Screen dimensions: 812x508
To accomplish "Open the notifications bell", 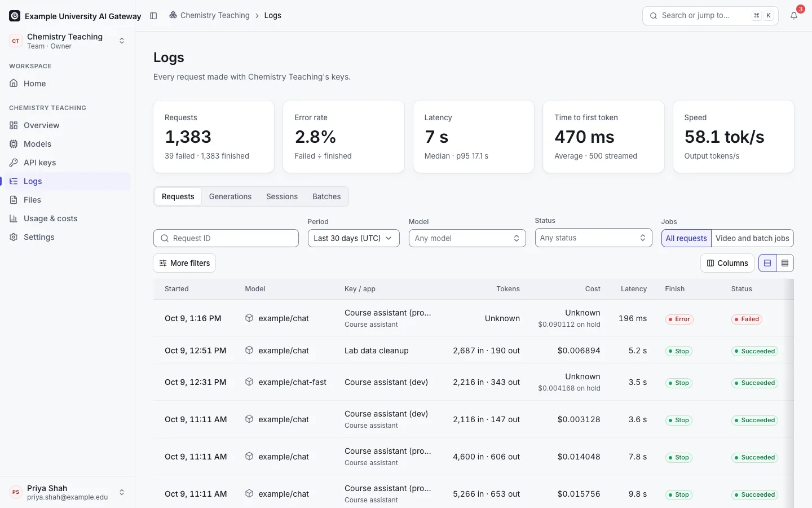I will pyautogui.click(x=794, y=16).
